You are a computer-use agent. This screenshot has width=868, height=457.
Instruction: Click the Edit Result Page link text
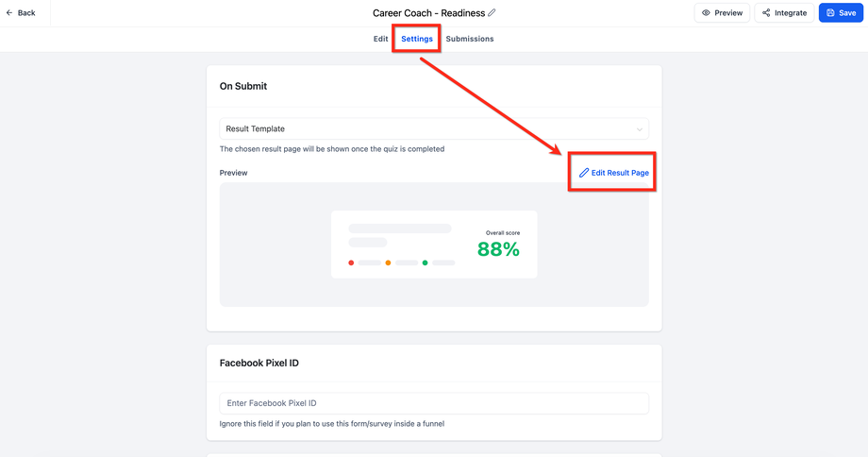(620, 173)
